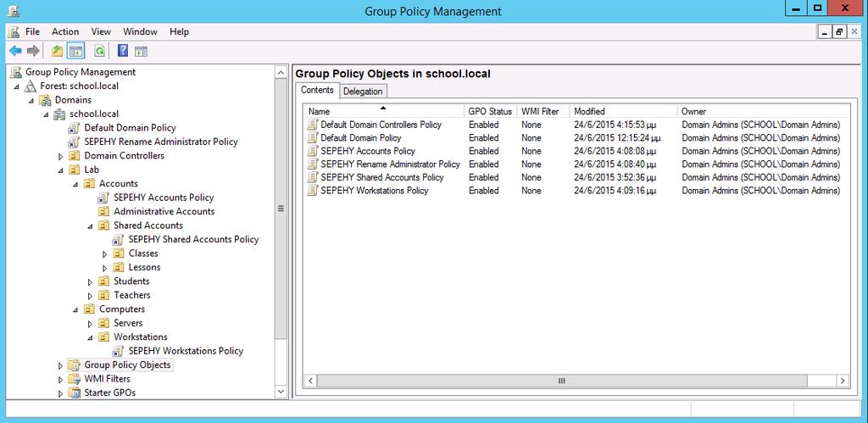Click the list horizontal scroll left arrow

(310, 381)
